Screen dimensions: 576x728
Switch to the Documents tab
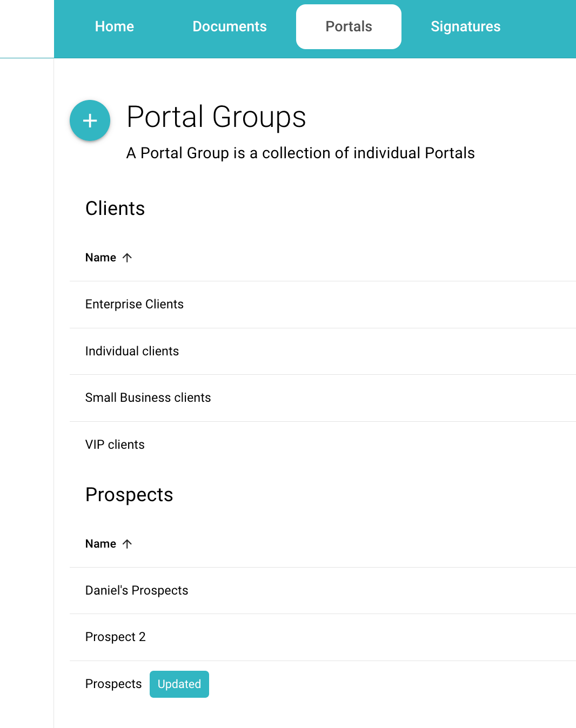230,26
